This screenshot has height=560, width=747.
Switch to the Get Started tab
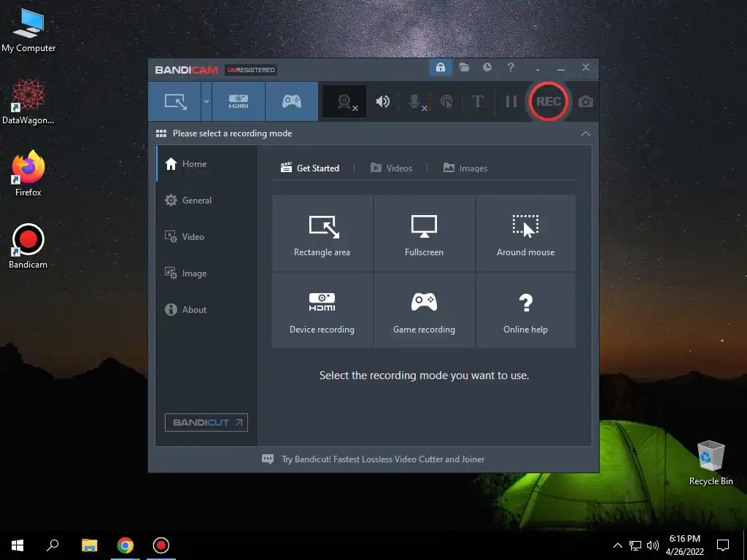pos(310,168)
